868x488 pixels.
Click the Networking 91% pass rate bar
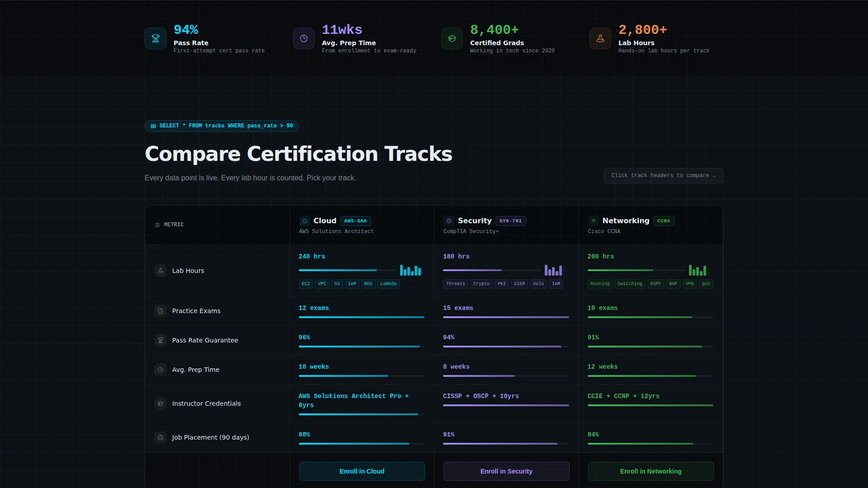[650, 347]
